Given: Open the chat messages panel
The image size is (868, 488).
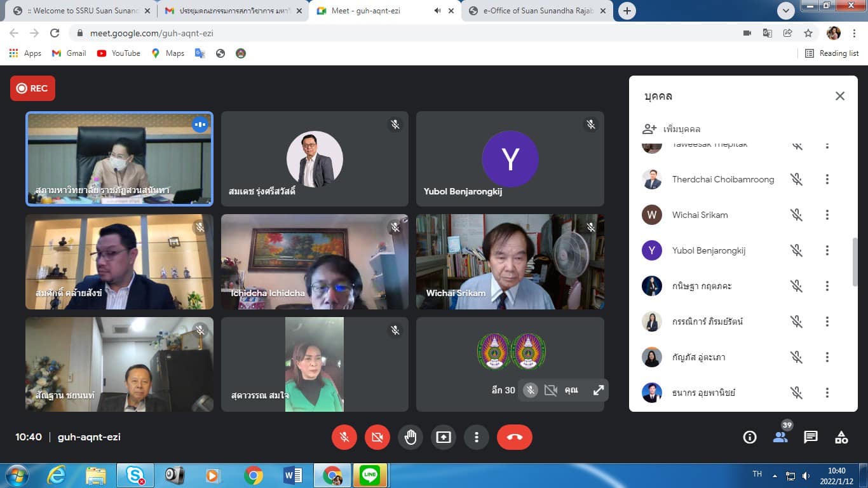Looking at the screenshot, I should 811,437.
